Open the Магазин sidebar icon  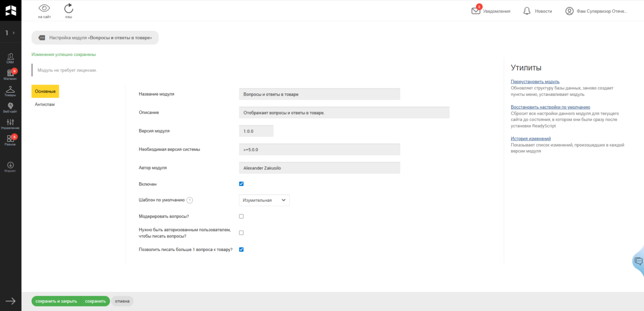point(10,74)
